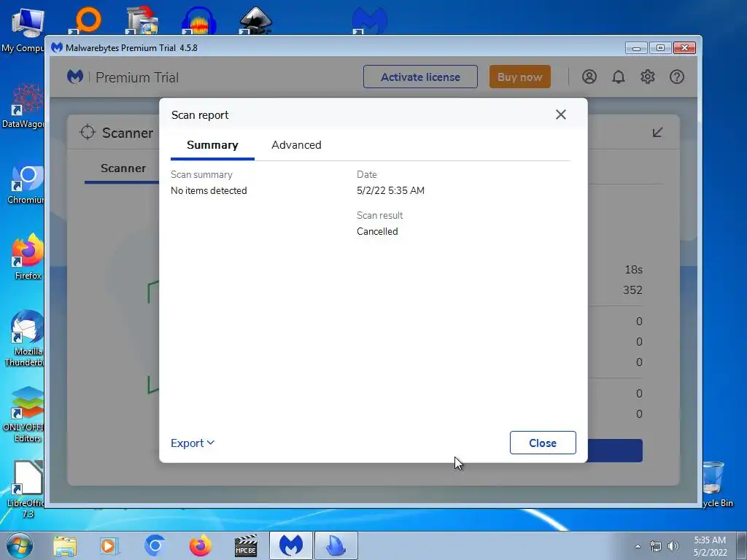This screenshot has width=747, height=560.
Task: Click the Scanner crosshair icon
Action: coord(88,133)
